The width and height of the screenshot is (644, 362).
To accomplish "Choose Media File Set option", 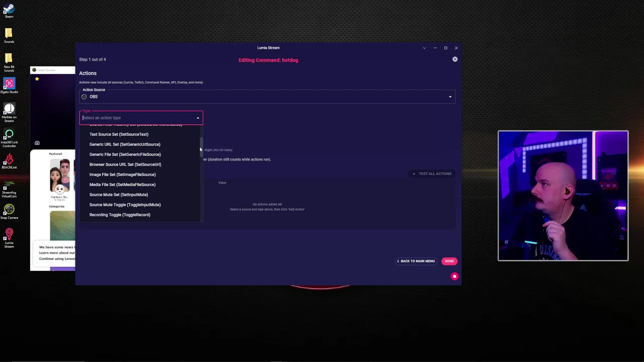I will click(x=122, y=185).
